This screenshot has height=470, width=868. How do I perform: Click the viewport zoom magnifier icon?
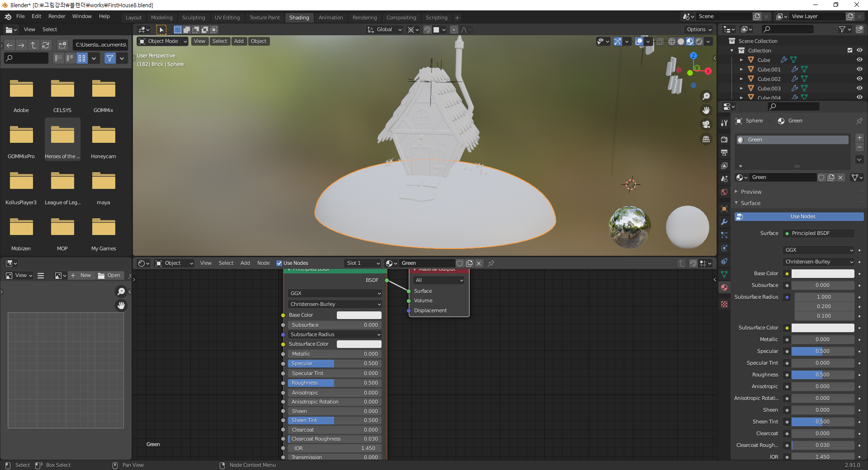(x=706, y=96)
